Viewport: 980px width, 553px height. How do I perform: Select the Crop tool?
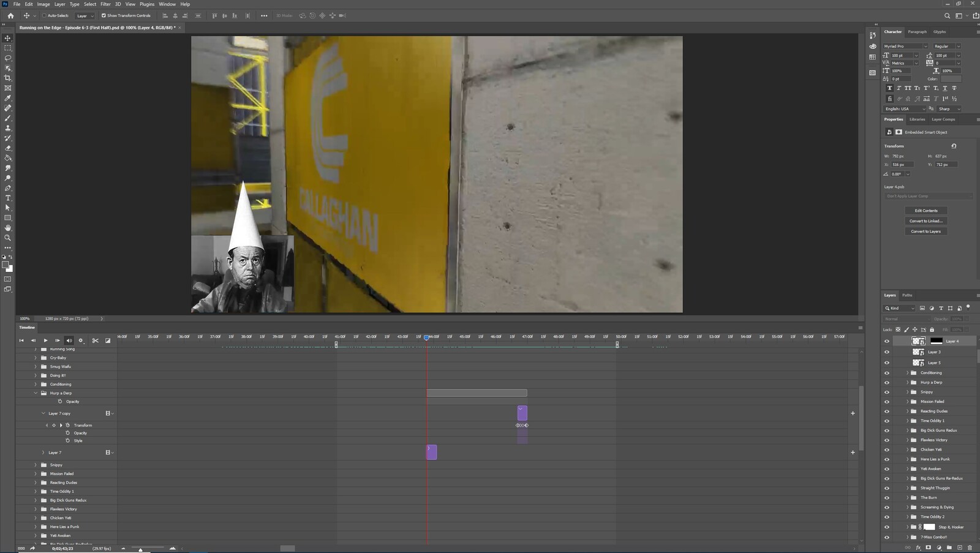pos(8,78)
